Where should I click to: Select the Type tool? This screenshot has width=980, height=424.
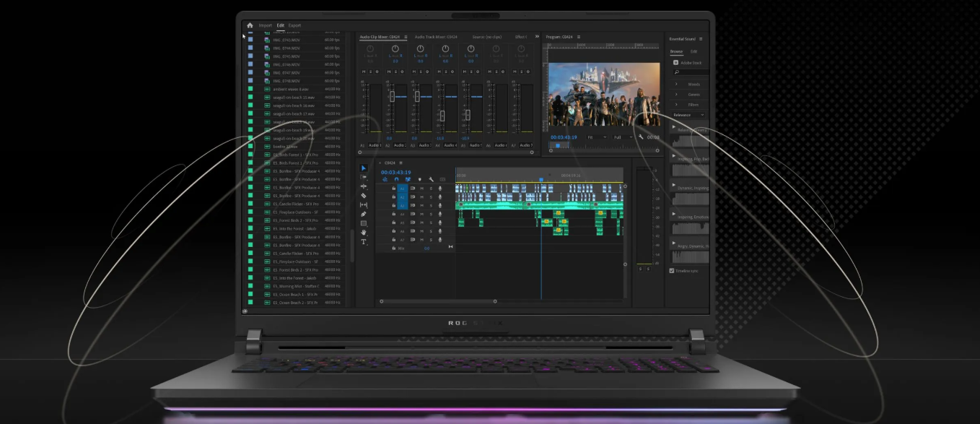click(x=364, y=242)
